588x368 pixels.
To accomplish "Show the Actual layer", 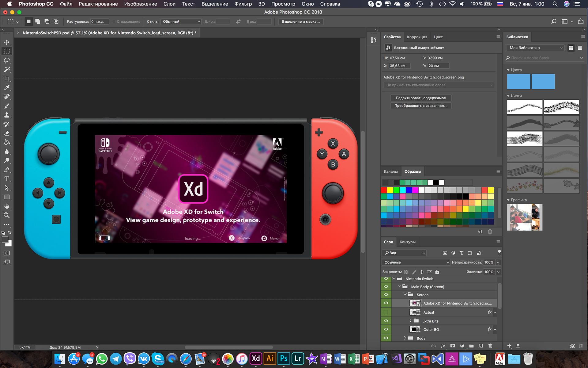I will [386, 312].
